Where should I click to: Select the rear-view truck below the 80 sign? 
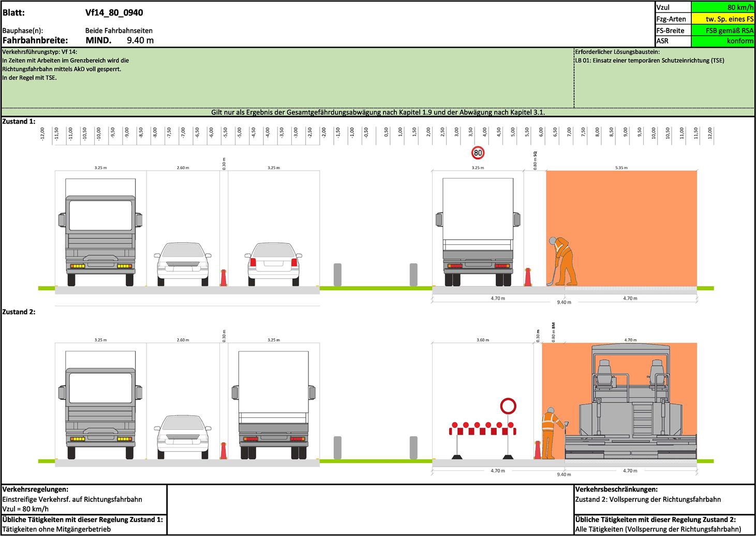478,232
